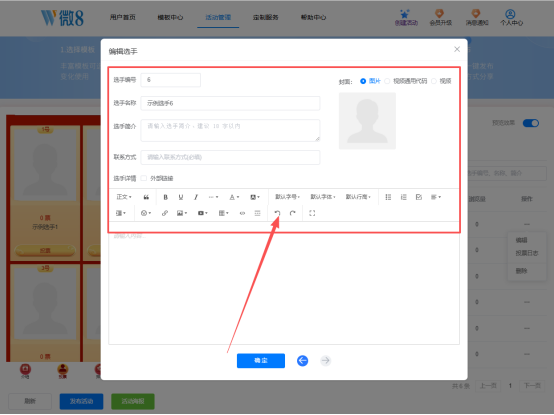Image resolution: width=554 pixels, height=415 pixels.
Task: Click the 微8 logo
Action: tap(62, 18)
